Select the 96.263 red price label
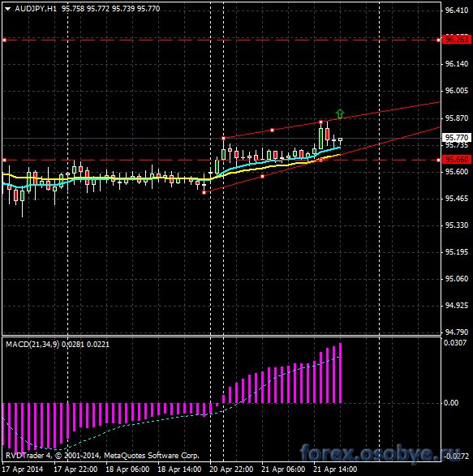Screen dimensions: 473x476 456,40
